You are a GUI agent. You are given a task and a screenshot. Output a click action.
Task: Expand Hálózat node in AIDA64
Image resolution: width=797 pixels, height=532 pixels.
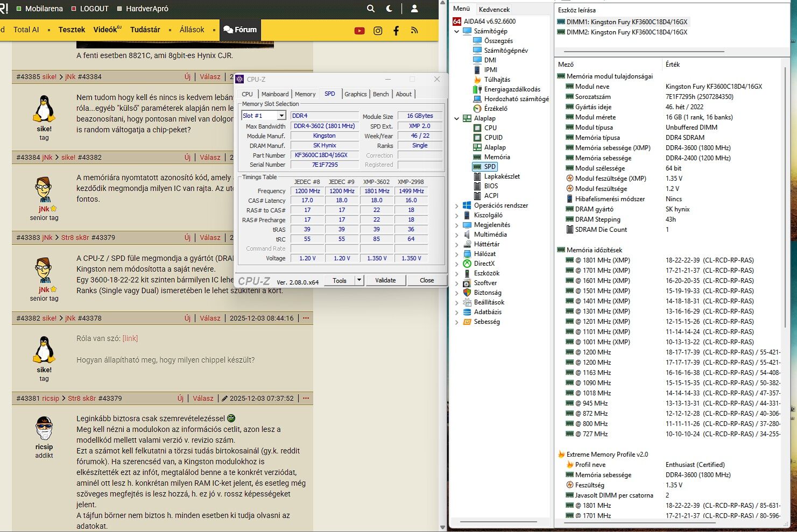point(457,254)
